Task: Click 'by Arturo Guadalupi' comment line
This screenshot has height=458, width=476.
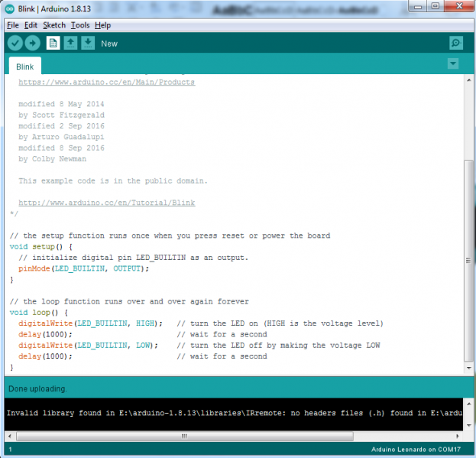Action: point(61,137)
